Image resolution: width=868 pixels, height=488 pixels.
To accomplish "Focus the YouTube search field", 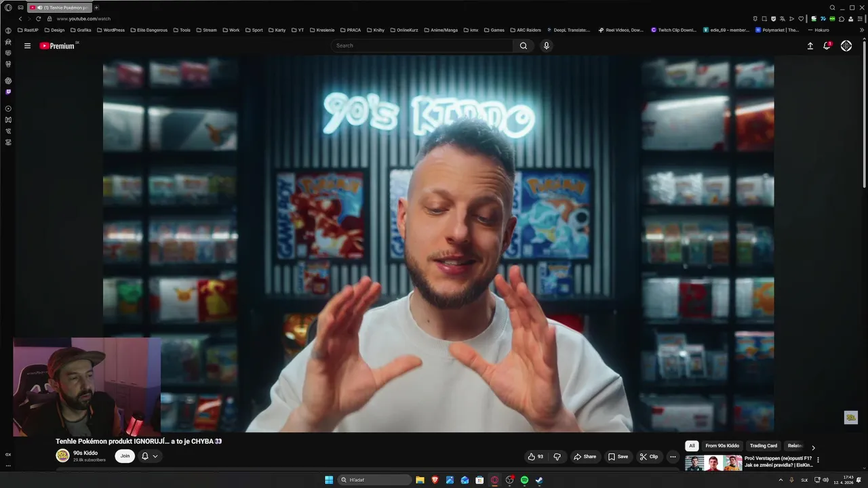I will tap(422, 45).
